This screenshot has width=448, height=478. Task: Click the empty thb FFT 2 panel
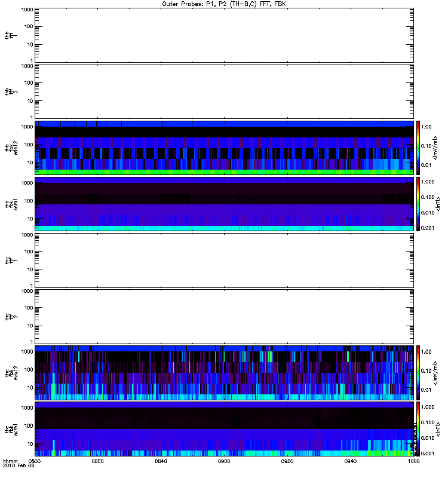click(224, 91)
